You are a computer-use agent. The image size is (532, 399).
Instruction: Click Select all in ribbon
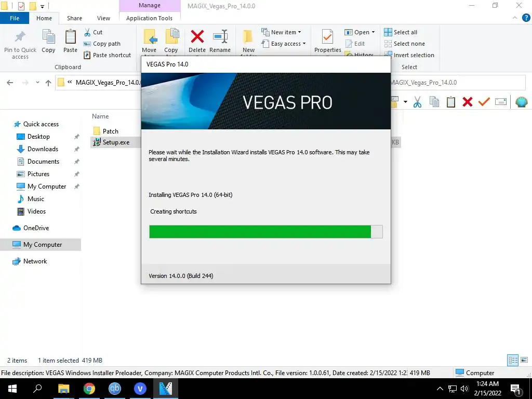pos(401,32)
